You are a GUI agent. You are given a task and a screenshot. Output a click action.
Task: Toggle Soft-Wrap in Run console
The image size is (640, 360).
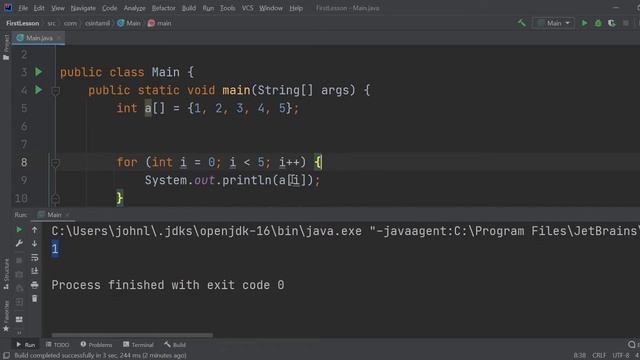click(35, 258)
